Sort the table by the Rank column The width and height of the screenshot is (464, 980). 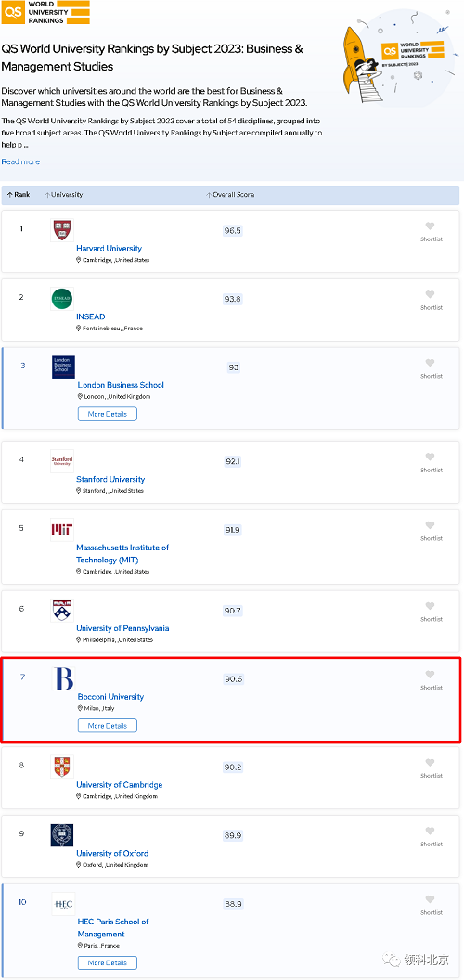coord(19,195)
